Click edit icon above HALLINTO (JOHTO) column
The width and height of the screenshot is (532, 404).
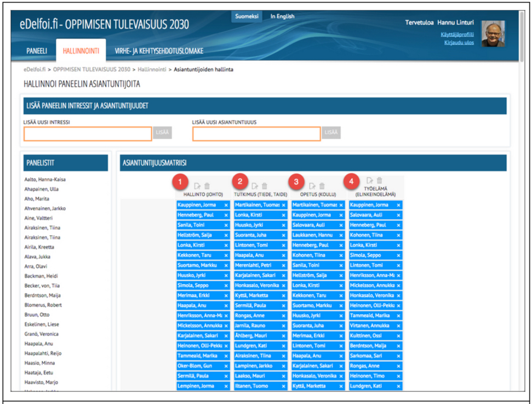pyautogui.click(x=197, y=186)
